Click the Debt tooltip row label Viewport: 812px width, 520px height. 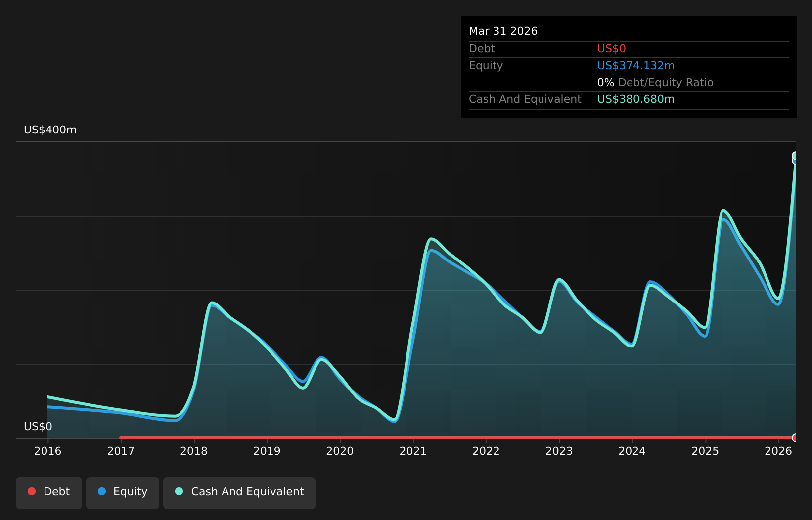click(482, 49)
